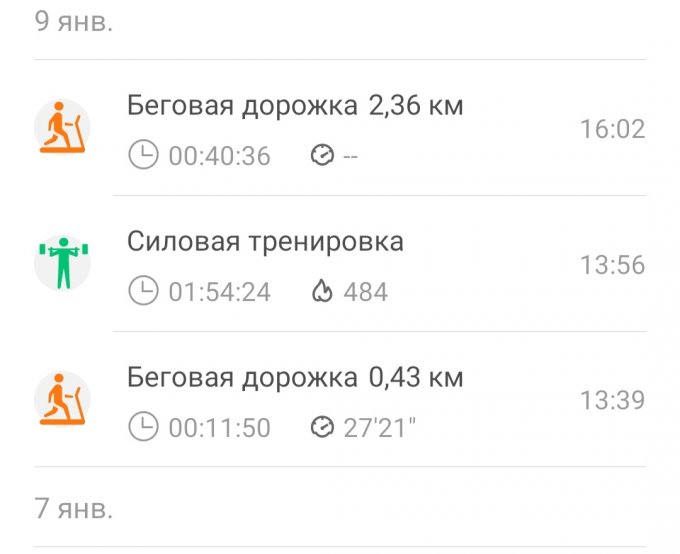Click the clock icon beside 00:40:36
The width and height of the screenshot is (680, 554).
144,155
